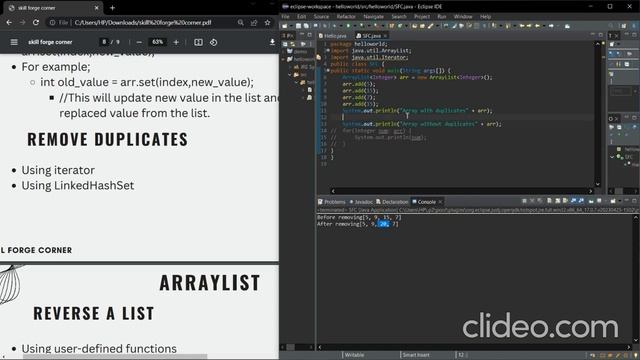Open Eclipse quick search magnifier icon
Image resolution: width=640 pixels, height=360 pixels.
[x=610, y=26]
